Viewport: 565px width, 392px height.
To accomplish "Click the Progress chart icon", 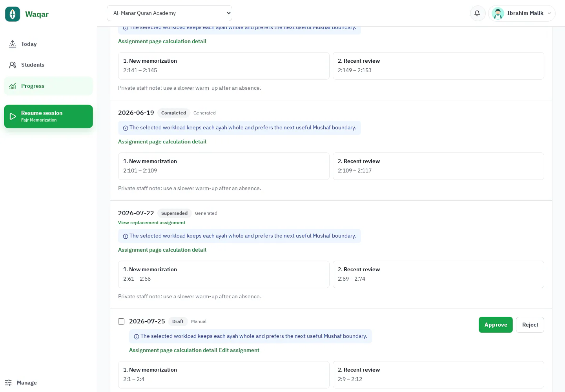I will coord(13,86).
